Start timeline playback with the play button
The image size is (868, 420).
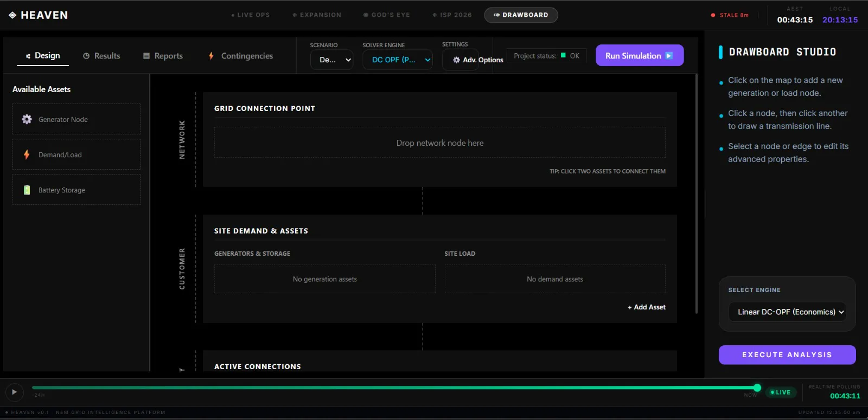[x=14, y=392]
